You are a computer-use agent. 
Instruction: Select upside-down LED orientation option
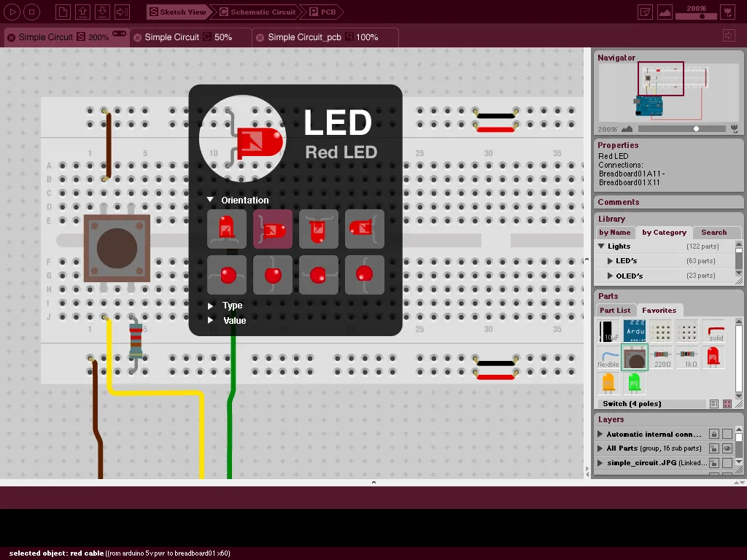(x=318, y=229)
